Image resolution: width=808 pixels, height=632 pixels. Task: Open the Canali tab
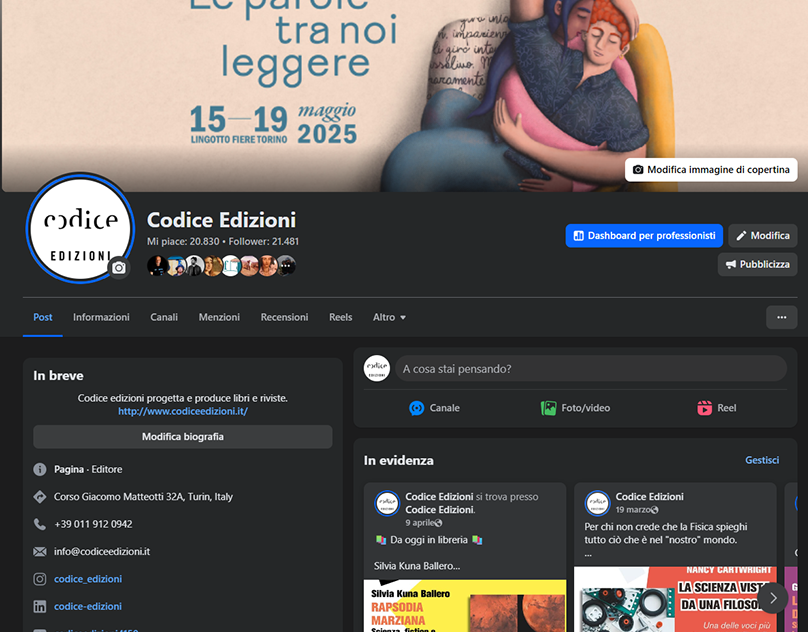(164, 317)
